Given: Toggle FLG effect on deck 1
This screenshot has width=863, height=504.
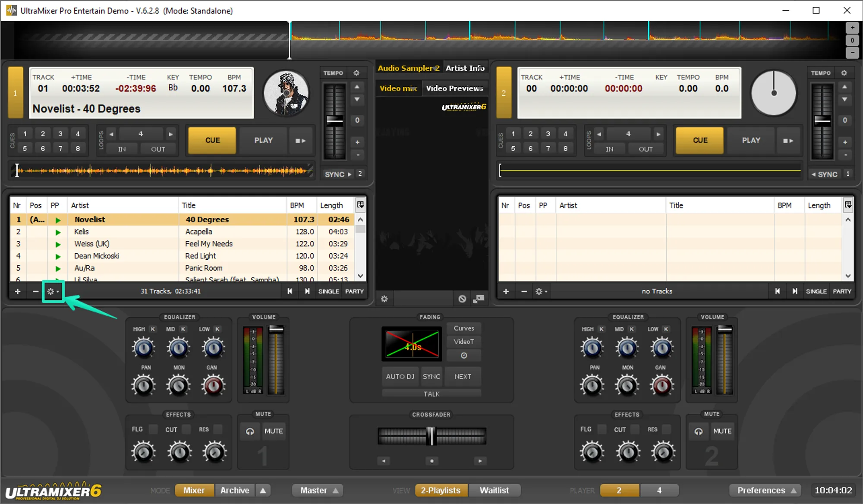Looking at the screenshot, I should click(153, 429).
